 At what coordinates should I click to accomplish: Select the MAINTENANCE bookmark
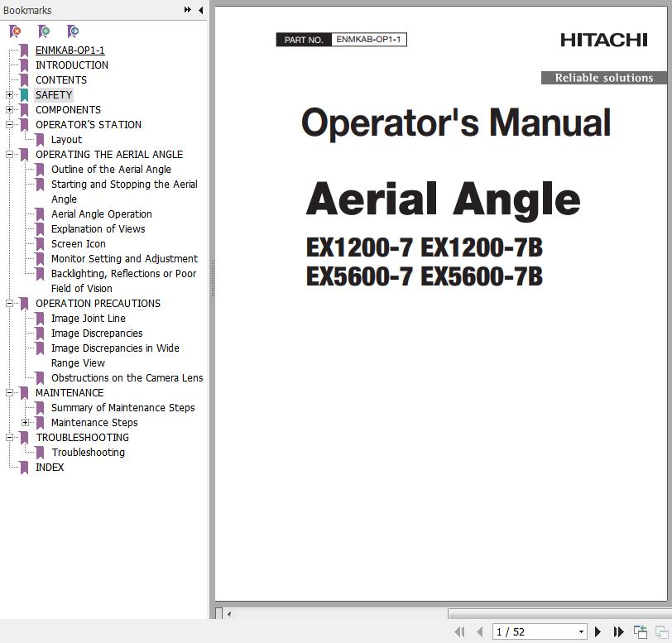70,392
